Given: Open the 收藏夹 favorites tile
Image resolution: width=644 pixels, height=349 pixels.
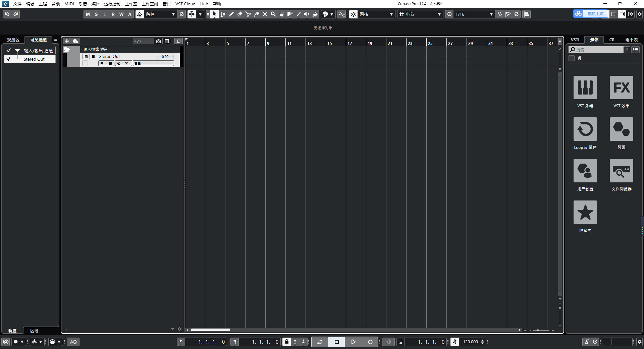Looking at the screenshot, I should click(x=585, y=212).
